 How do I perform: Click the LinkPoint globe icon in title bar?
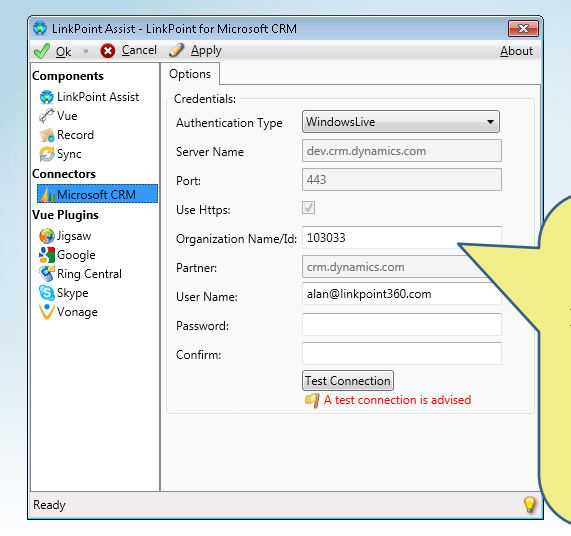click(x=40, y=28)
